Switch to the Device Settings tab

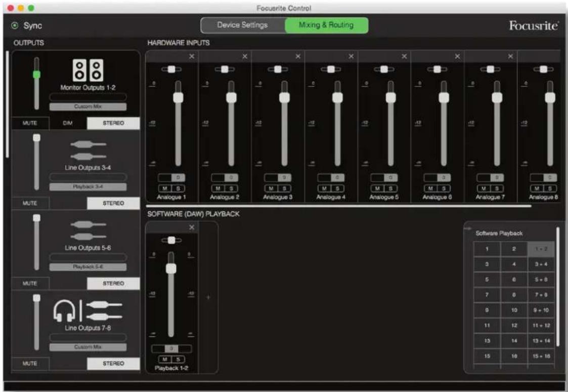(x=243, y=25)
